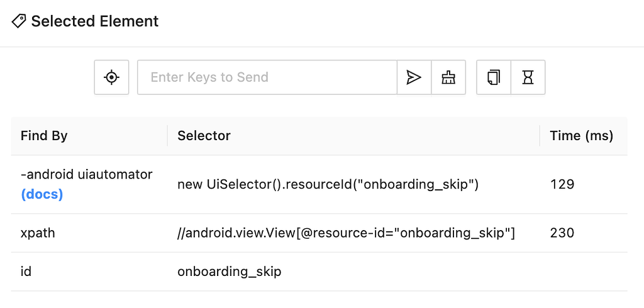
Task: Select the xpath selector value
Action: point(346,233)
